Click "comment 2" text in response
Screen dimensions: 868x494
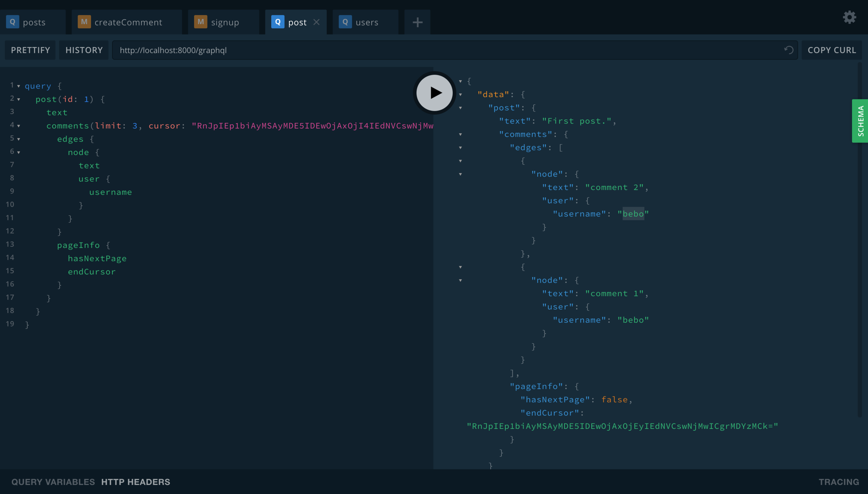click(614, 187)
